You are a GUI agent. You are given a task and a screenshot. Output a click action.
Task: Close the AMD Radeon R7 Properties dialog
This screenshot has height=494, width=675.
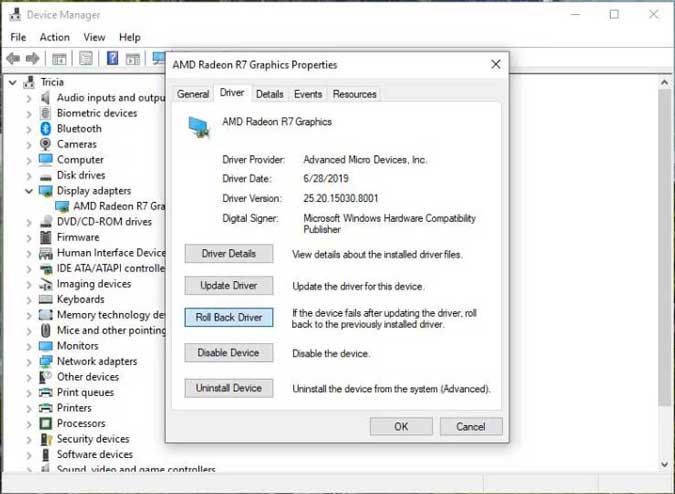pos(496,65)
